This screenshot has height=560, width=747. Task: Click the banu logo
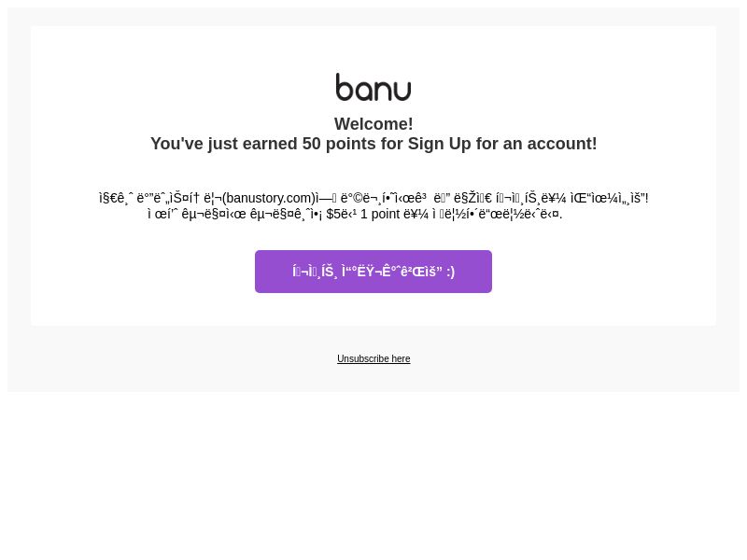pos(373,87)
